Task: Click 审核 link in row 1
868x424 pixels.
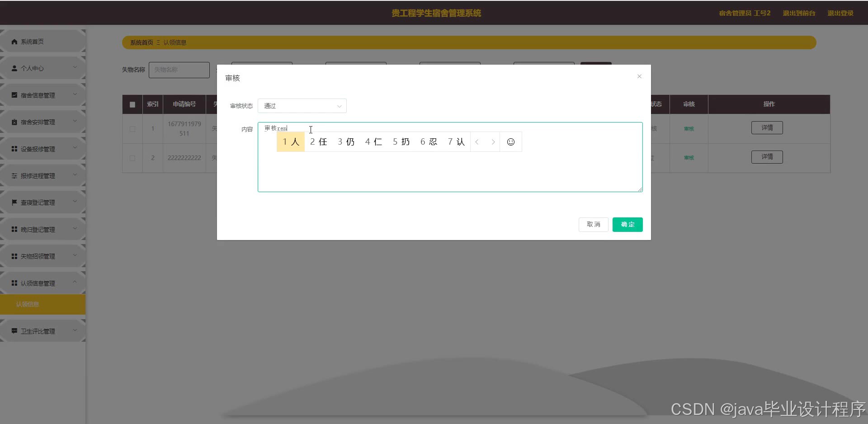Action: 689,129
